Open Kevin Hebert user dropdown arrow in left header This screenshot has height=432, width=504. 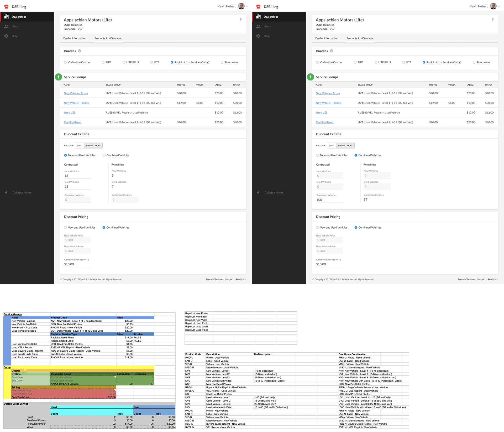click(x=247, y=7)
